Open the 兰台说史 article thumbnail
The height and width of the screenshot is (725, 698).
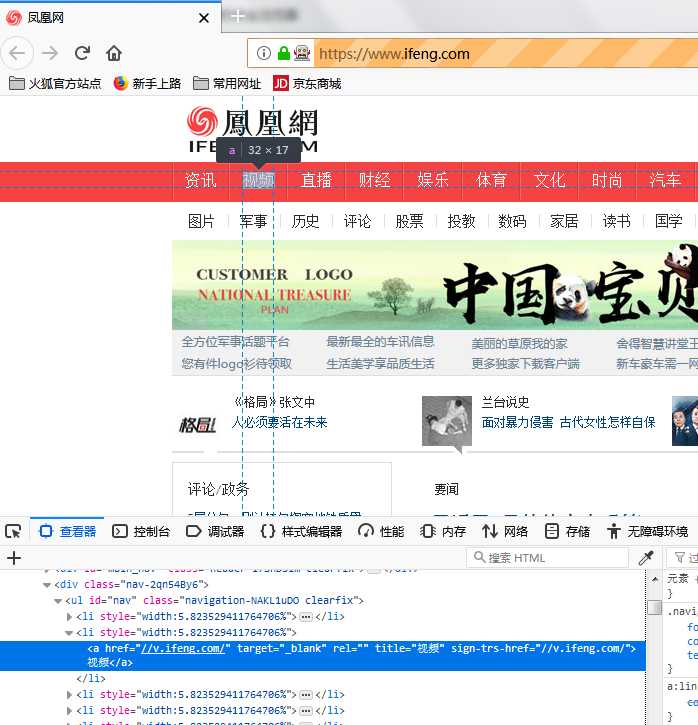447,421
